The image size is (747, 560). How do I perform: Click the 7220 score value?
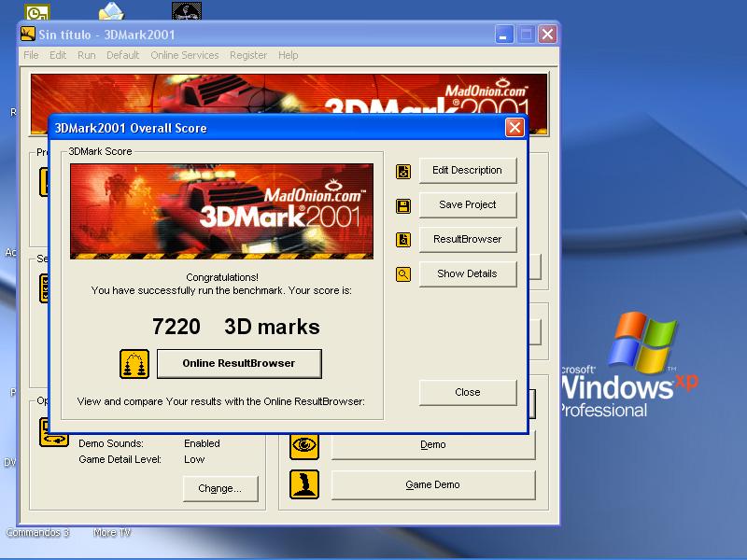[176, 327]
